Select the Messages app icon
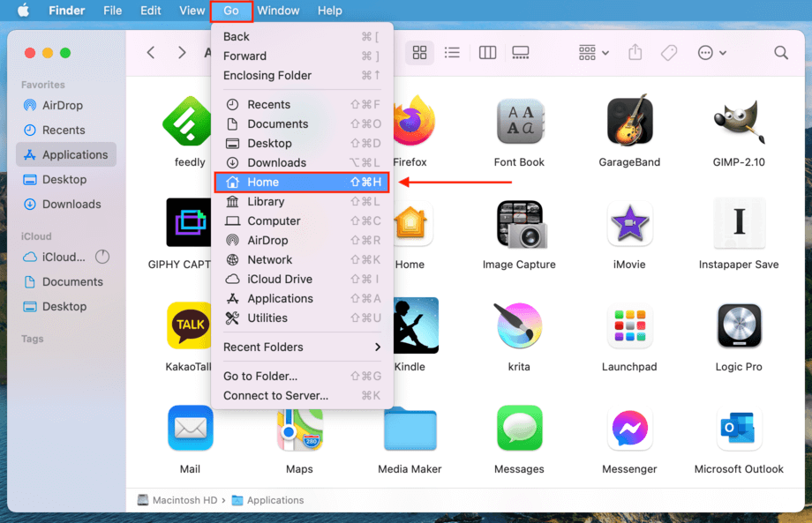Viewport: 812px width, 523px height. pos(519,429)
